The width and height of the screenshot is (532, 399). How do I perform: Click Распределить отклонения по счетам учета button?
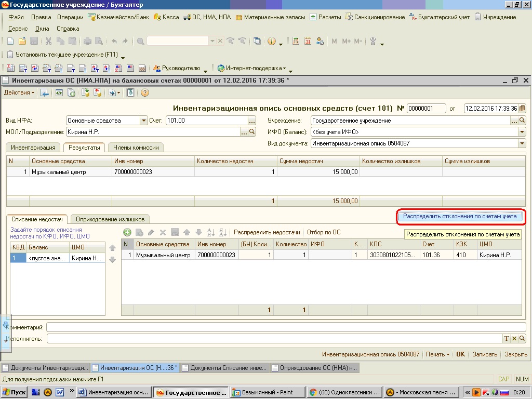pos(460,216)
